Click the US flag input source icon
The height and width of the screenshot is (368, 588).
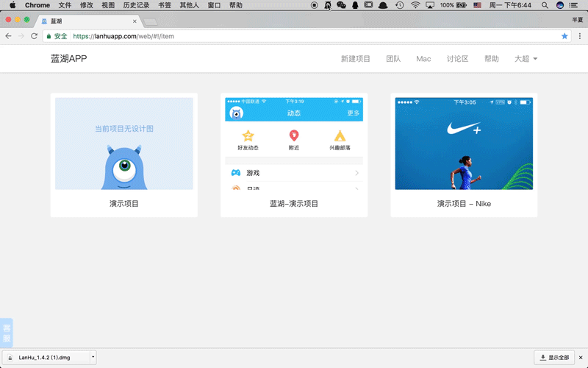pyautogui.click(x=477, y=5)
